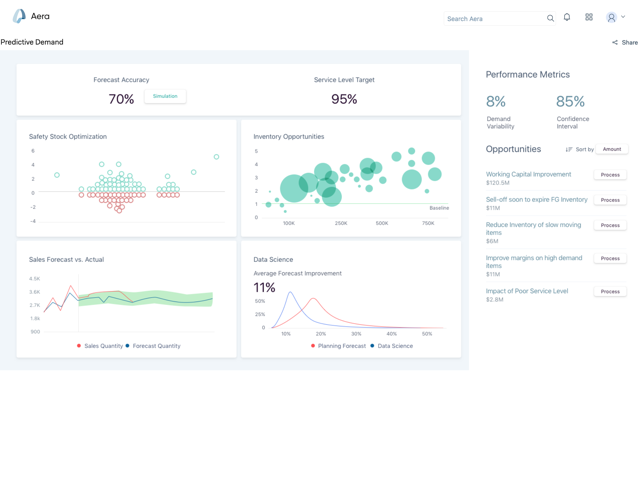Click the $120.5M amount text

pos(497,183)
